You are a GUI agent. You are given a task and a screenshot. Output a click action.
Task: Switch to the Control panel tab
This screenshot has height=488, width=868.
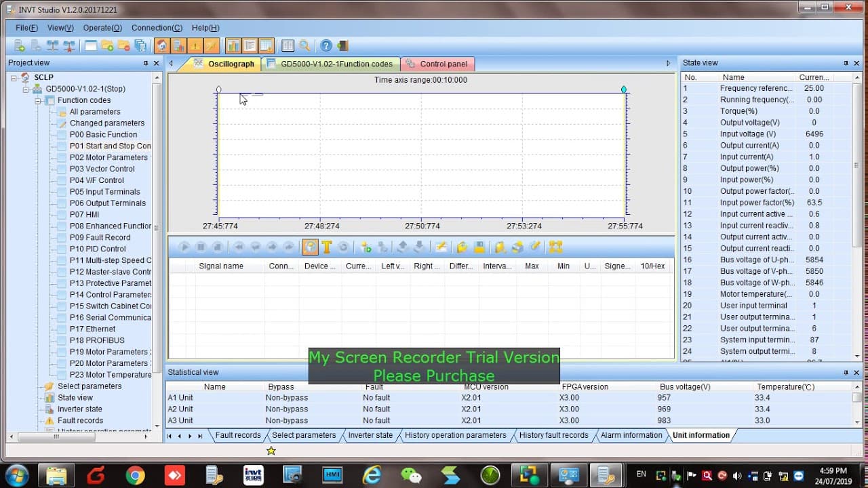click(437, 64)
